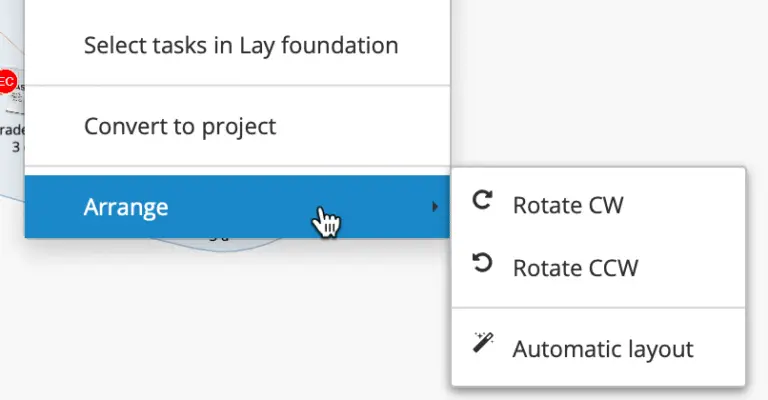Click the red badge on the task node
Image resolution: width=768 pixels, height=400 pixels.
(x=7, y=81)
